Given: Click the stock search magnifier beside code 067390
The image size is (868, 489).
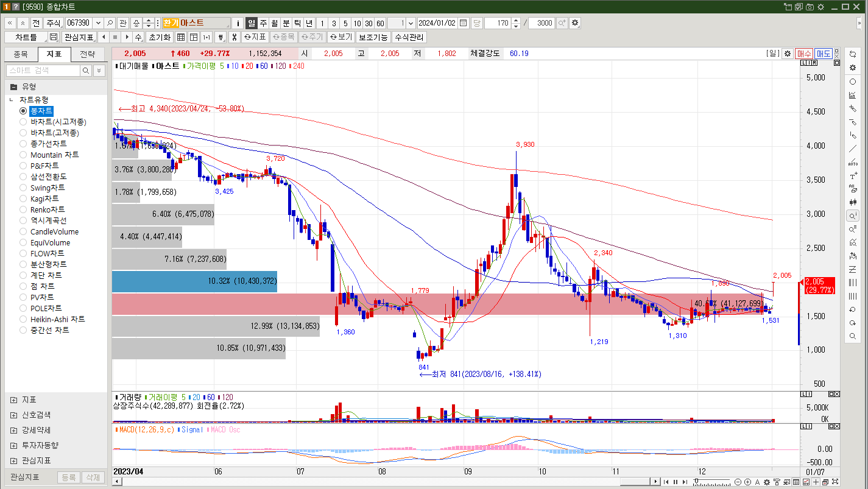Looking at the screenshot, I should (110, 23).
